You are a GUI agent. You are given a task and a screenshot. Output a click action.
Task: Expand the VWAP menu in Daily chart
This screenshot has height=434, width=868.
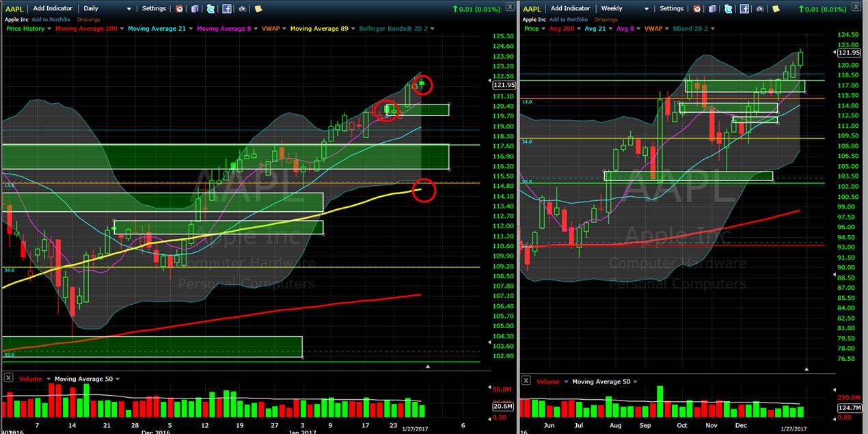point(284,29)
